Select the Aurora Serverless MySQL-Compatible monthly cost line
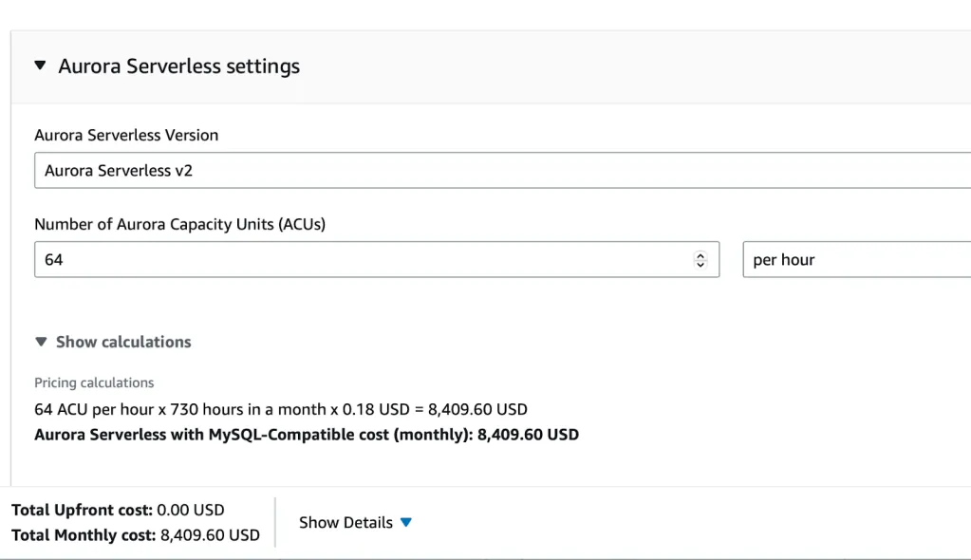Screen dimensions: 971x560 [x=307, y=435]
